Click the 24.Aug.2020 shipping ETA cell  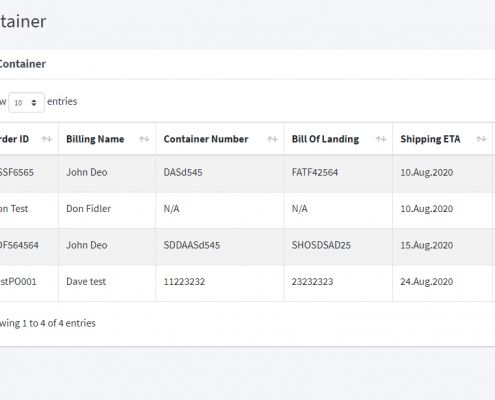pyautogui.click(x=443, y=283)
